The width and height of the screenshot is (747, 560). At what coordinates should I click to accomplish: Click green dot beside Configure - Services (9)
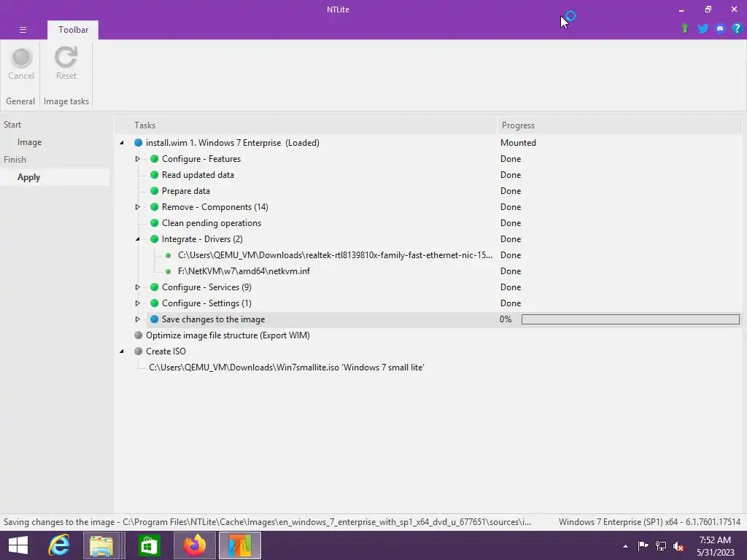[x=155, y=287]
